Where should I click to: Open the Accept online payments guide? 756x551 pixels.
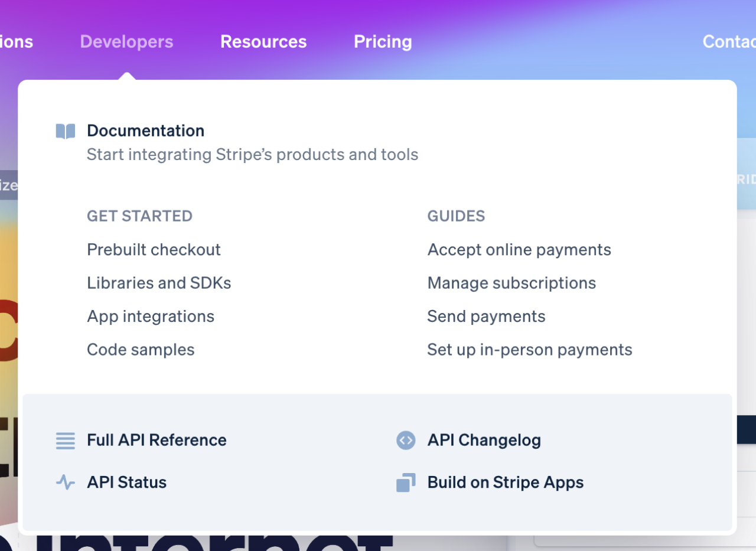(x=519, y=250)
